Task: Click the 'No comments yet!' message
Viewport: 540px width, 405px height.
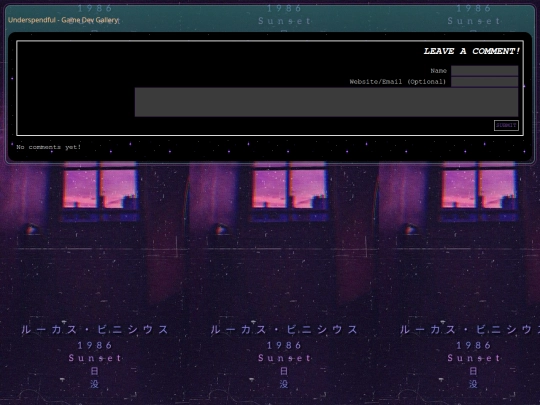Action: point(49,147)
